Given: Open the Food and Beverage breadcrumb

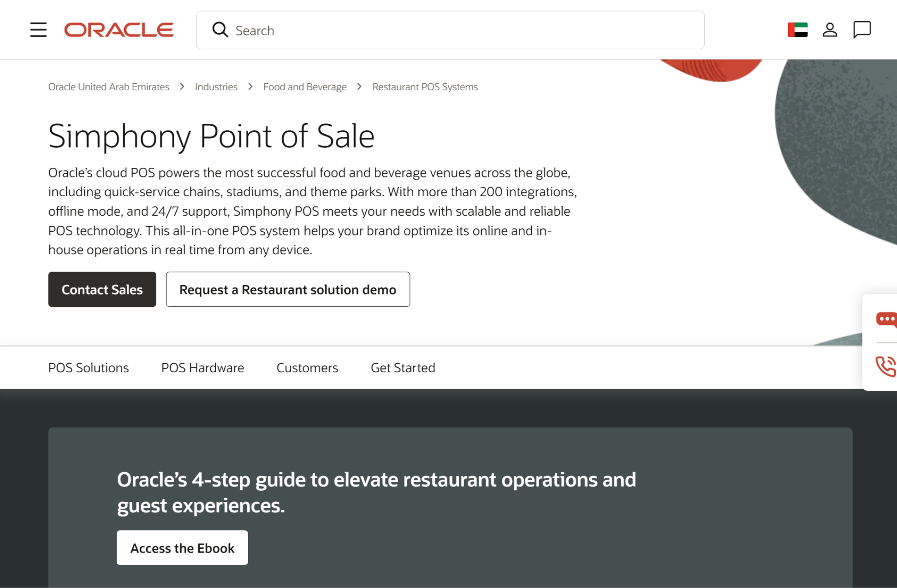Looking at the screenshot, I should tap(305, 87).
